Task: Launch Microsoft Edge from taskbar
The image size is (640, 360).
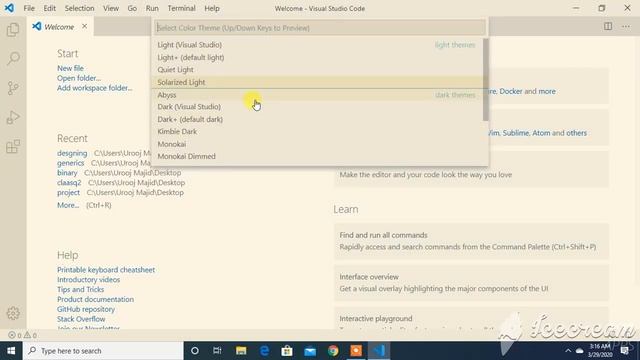Action: coord(264,351)
